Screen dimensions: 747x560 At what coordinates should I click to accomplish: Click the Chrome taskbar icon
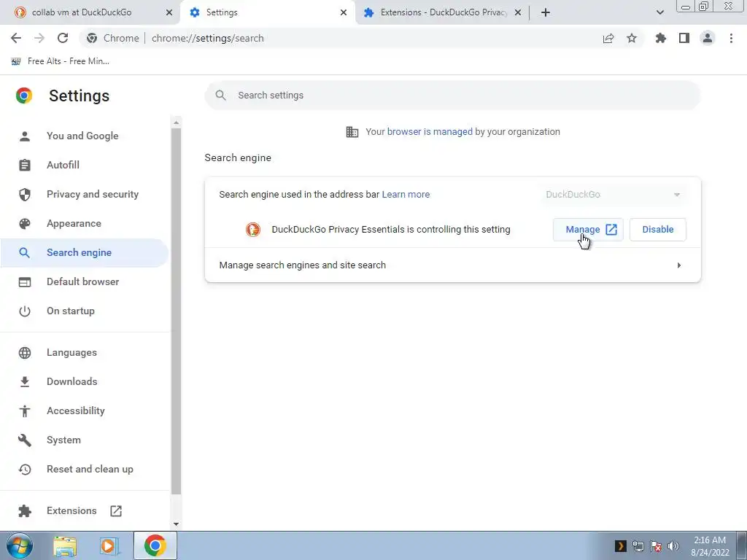pos(155,545)
